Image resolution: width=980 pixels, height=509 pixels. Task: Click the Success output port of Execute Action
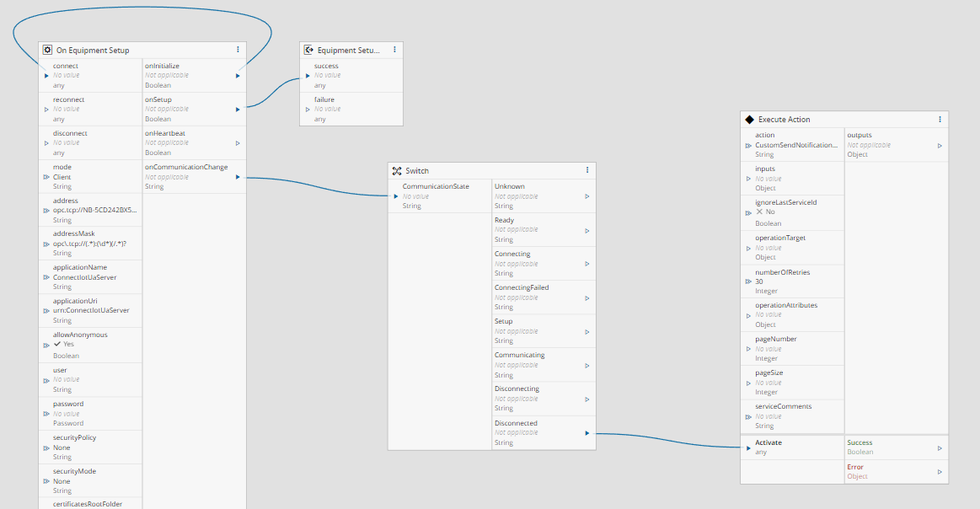940,447
